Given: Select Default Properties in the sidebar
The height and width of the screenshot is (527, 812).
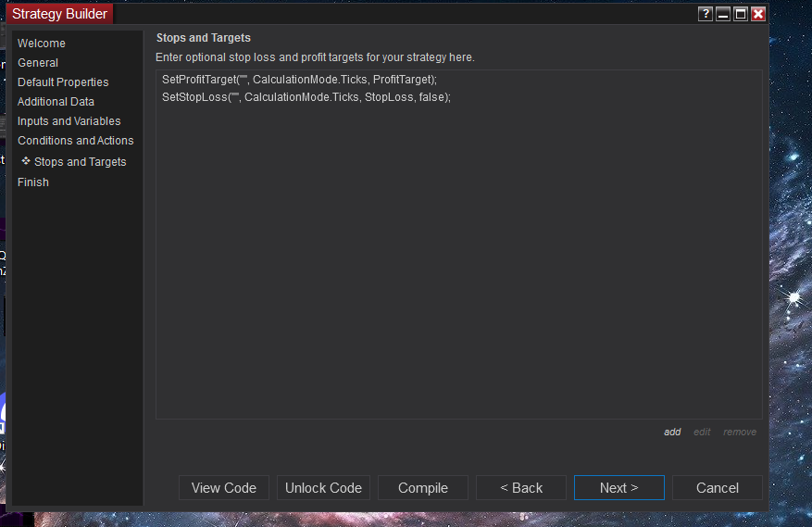Looking at the screenshot, I should [x=63, y=82].
